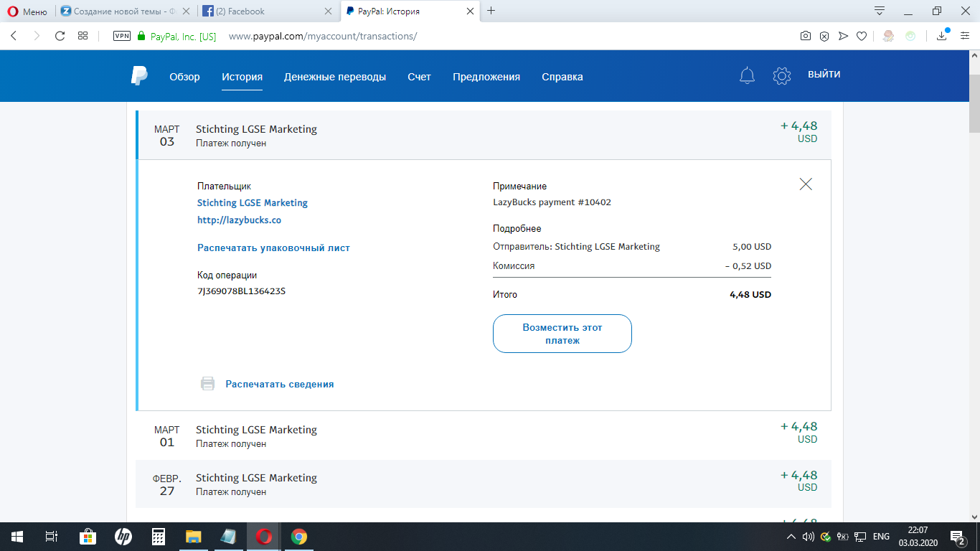
Task: Open Chrome from the taskbar
Action: (x=299, y=537)
